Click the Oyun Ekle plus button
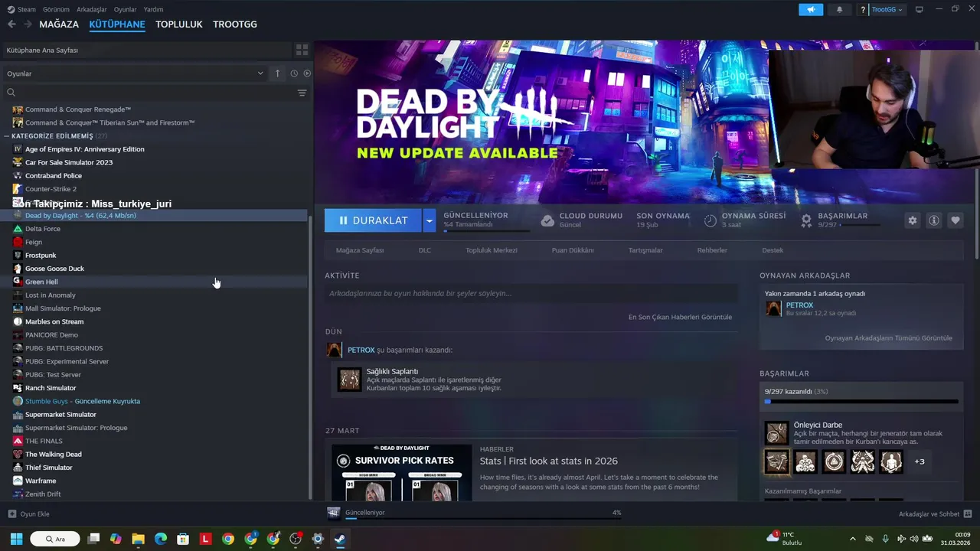 (11, 514)
